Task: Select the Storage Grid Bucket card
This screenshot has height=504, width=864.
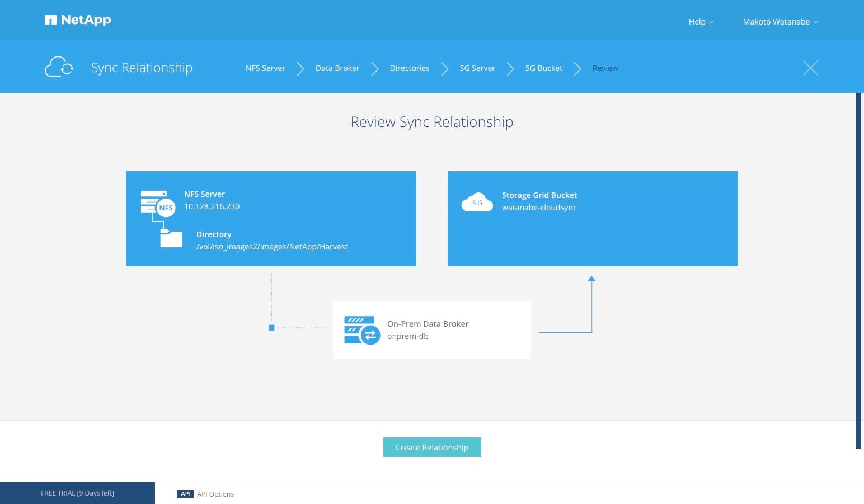Action: point(593,218)
